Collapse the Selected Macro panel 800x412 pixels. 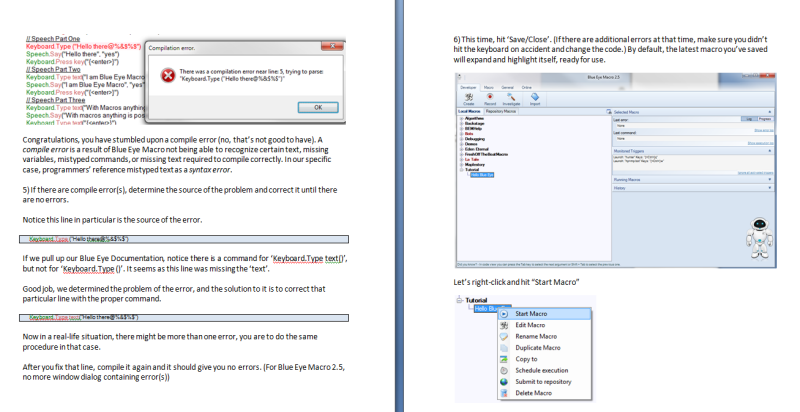(x=770, y=112)
